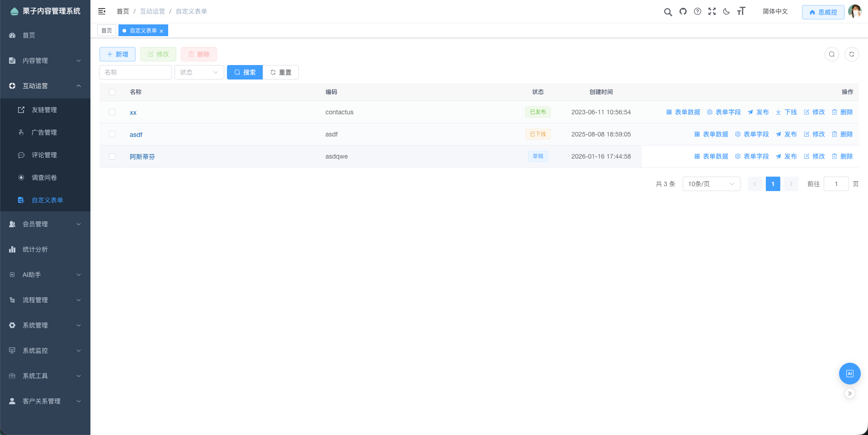Screen dimensions: 868x435
Task: Open the help question-mark icon
Action: point(698,11)
